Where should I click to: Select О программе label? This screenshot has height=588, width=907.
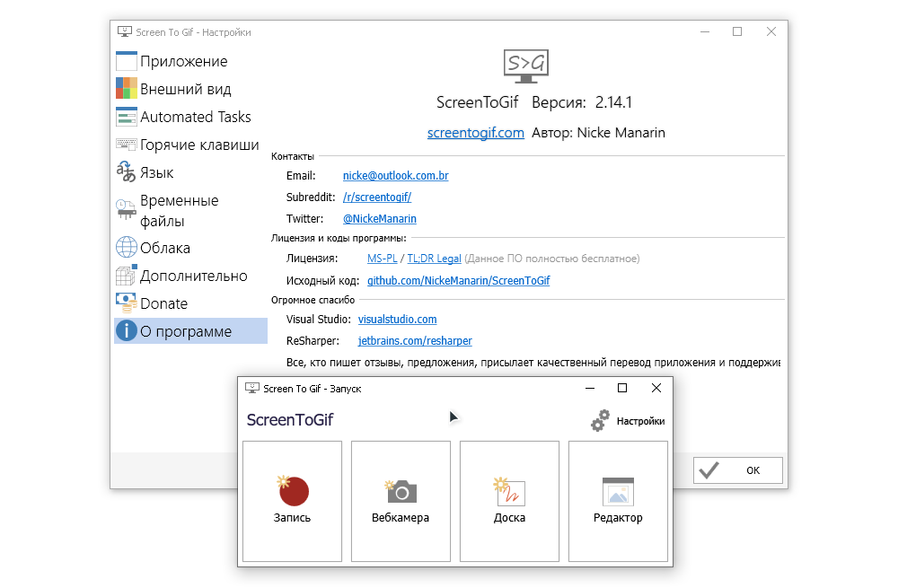(x=186, y=331)
